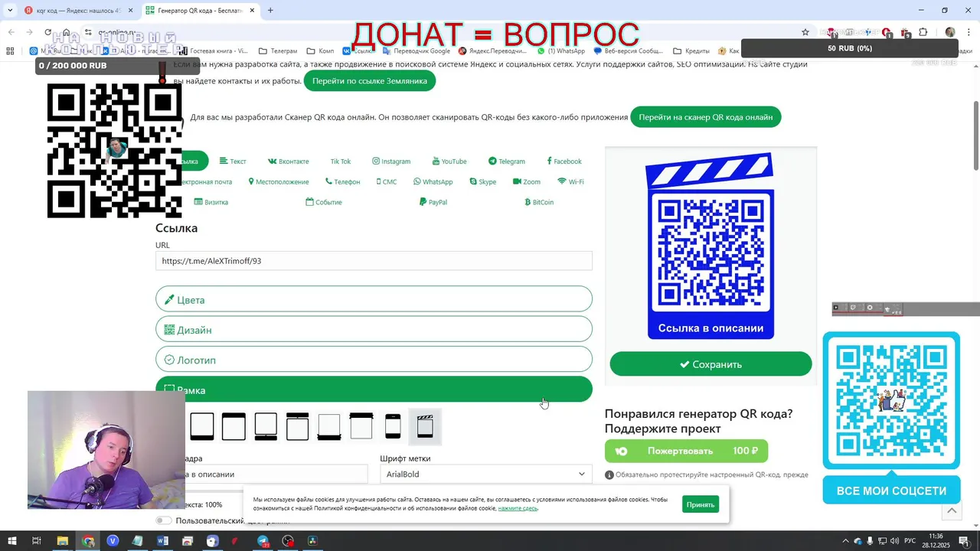Select the Событие QR type
The height and width of the screenshot is (551, 980).
click(x=324, y=202)
